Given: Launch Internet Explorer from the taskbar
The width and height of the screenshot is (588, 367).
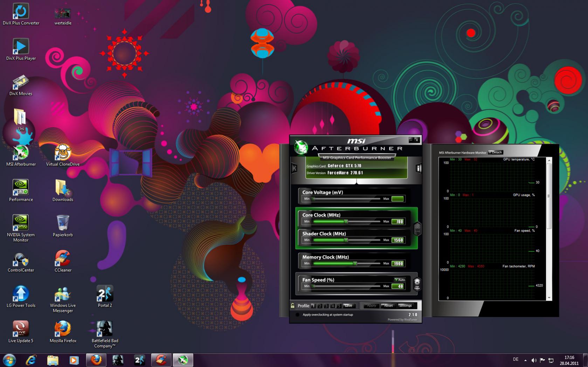Looking at the screenshot, I should coord(31,360).
